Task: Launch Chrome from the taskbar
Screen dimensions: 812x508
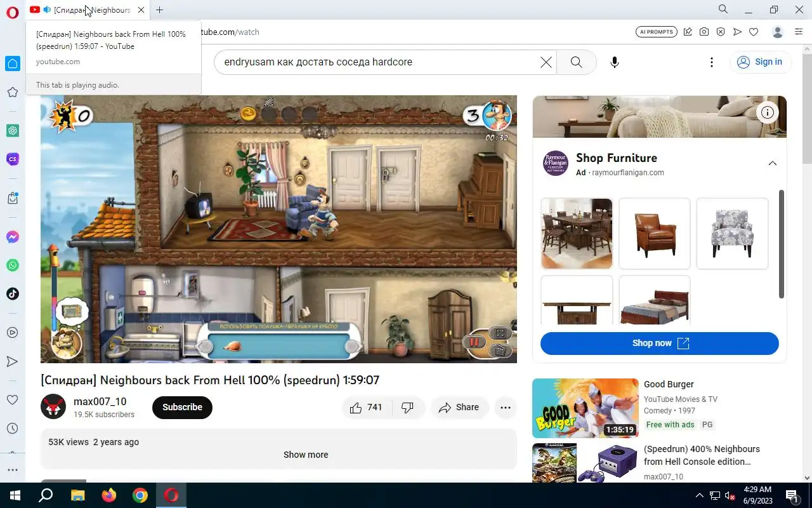Action: coord(140,495)
